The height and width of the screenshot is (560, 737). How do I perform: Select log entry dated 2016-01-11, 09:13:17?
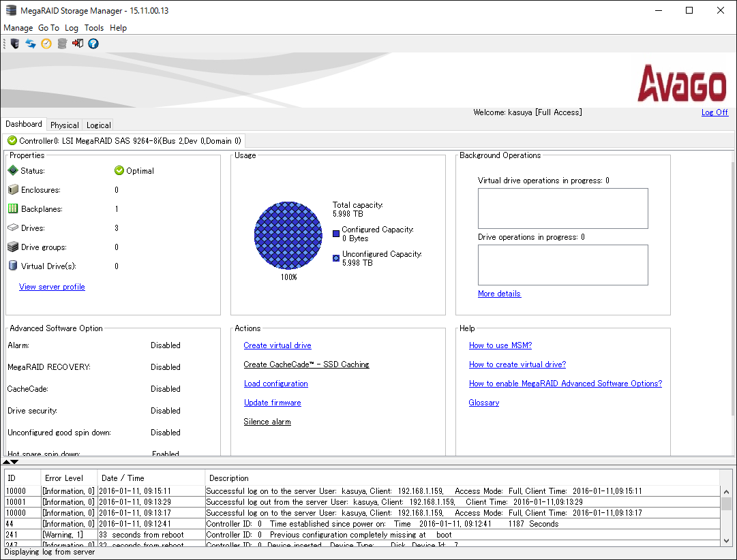[362, 513]
